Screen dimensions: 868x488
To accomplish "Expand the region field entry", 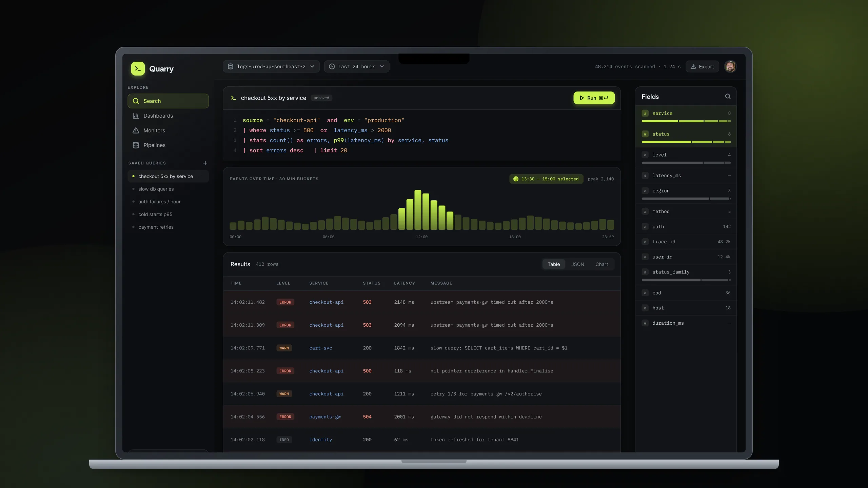I will [x=686, y=194].
